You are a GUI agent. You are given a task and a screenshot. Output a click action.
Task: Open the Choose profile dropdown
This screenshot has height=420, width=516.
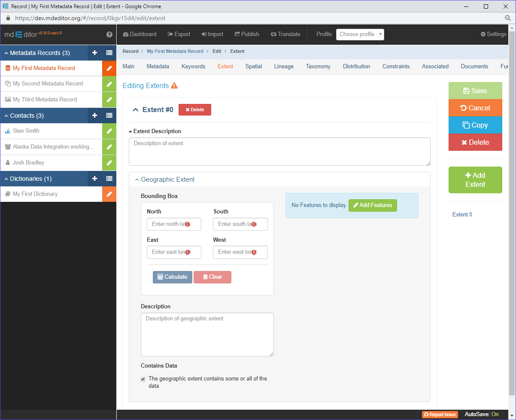click(360, 34)
